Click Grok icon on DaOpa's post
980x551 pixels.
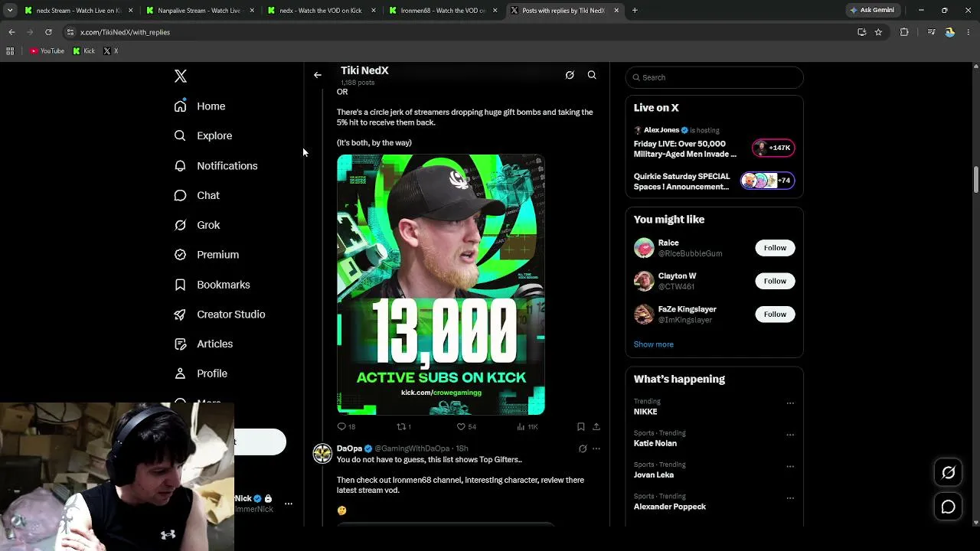point(583,448)
